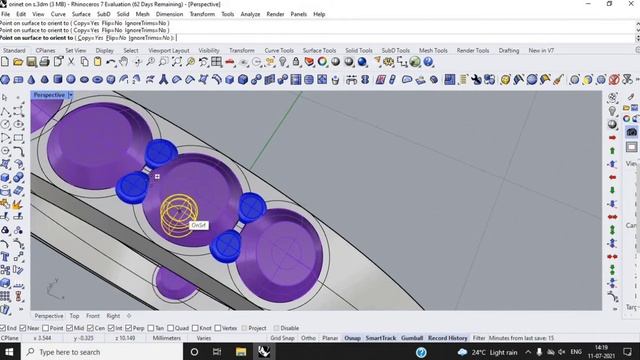Open the Surface menu
Screen dimensions: 640x360
point(81,14)
